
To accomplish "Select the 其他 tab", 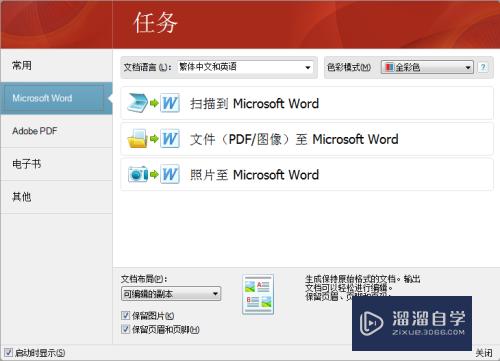I will (56, 197).
